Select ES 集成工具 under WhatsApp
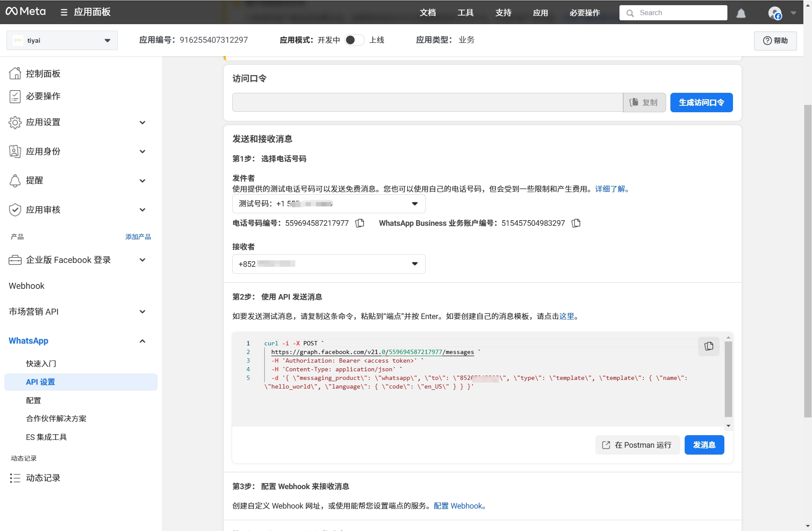 point(46,437)
